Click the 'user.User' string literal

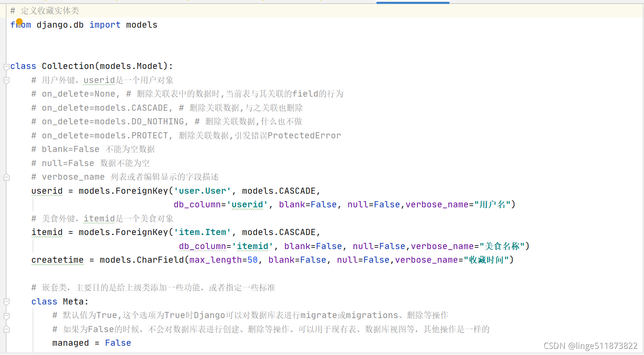click(x=203, y=191)
